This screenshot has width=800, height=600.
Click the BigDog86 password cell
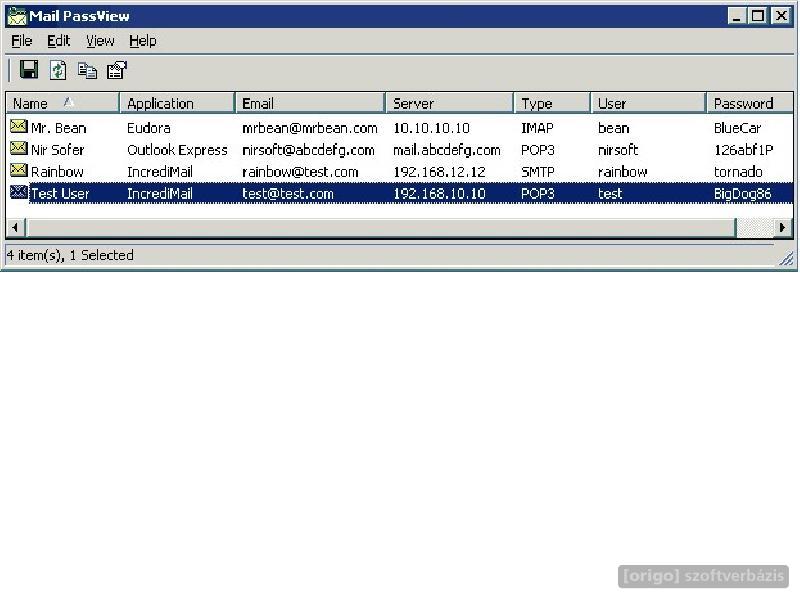pyautogui.click(x=742, y=194)
